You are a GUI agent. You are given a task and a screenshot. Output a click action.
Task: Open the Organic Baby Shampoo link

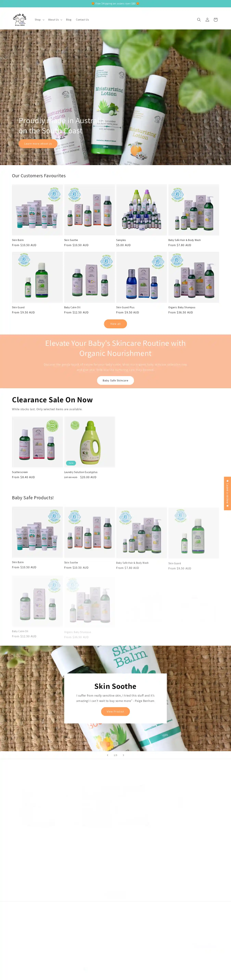coord(182,307)
